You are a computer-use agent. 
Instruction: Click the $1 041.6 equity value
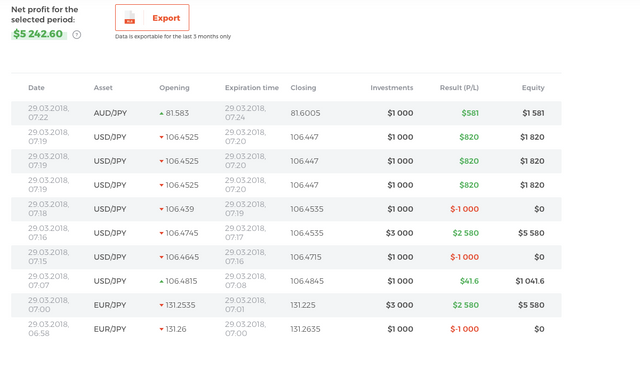(x=530, y=281)
